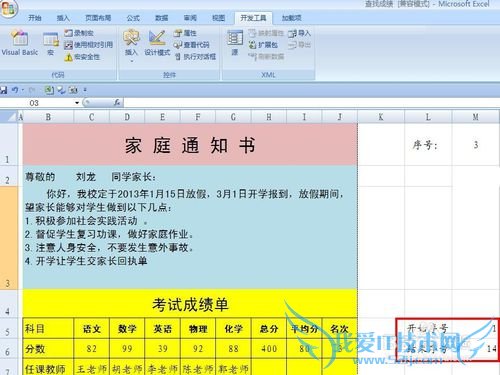Click the Quick Access Toolbar icon left of the customize arrow
The width and height of the screenshot is (500, 375).
point(73,90)
